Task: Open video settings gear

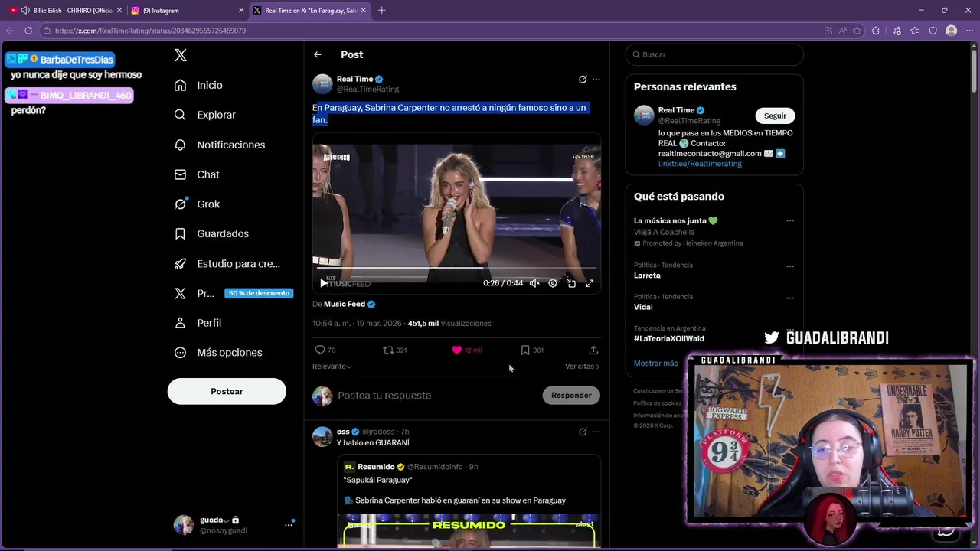Action: point(553,283)
